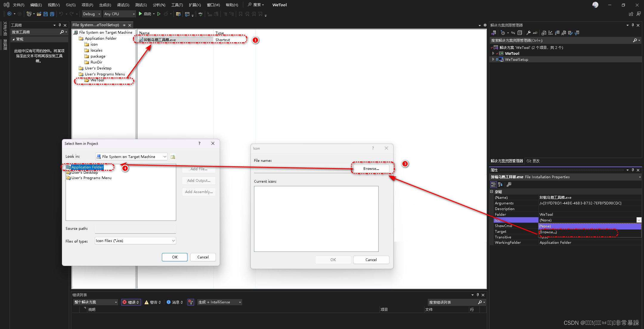
Task: Click the Browse... button in Icon dialog
Action: 371,169
